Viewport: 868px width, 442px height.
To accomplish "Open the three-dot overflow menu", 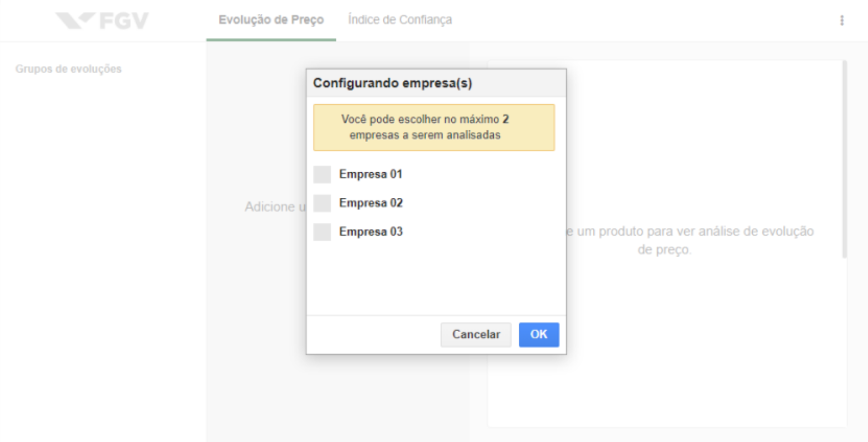I will (842, 21).
